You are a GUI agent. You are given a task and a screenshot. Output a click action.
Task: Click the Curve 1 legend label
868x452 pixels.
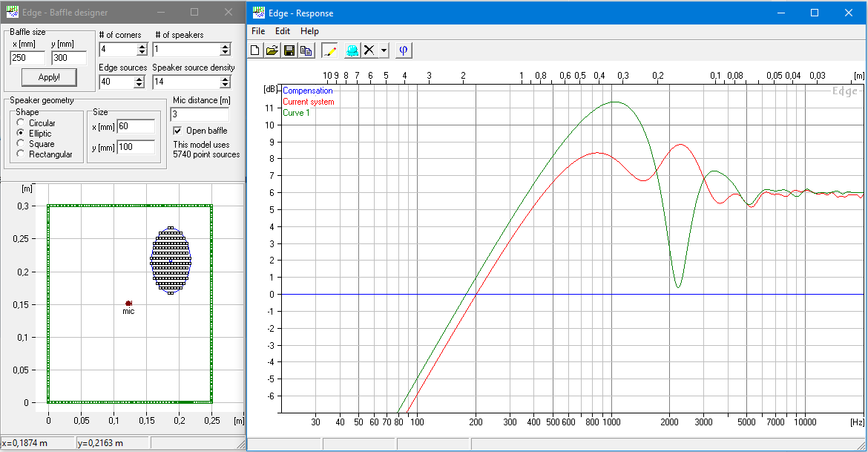(x=297, y=113)
